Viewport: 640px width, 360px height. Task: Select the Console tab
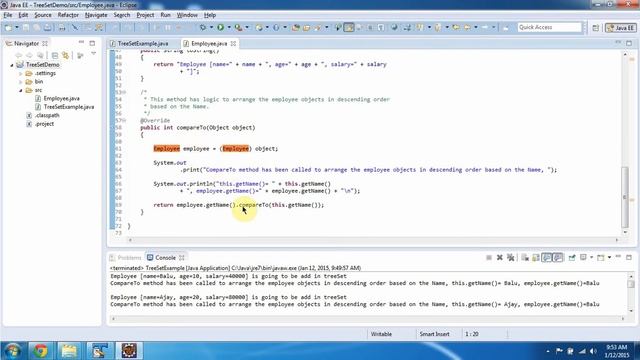pyautogui.click(x=165, y=258)
